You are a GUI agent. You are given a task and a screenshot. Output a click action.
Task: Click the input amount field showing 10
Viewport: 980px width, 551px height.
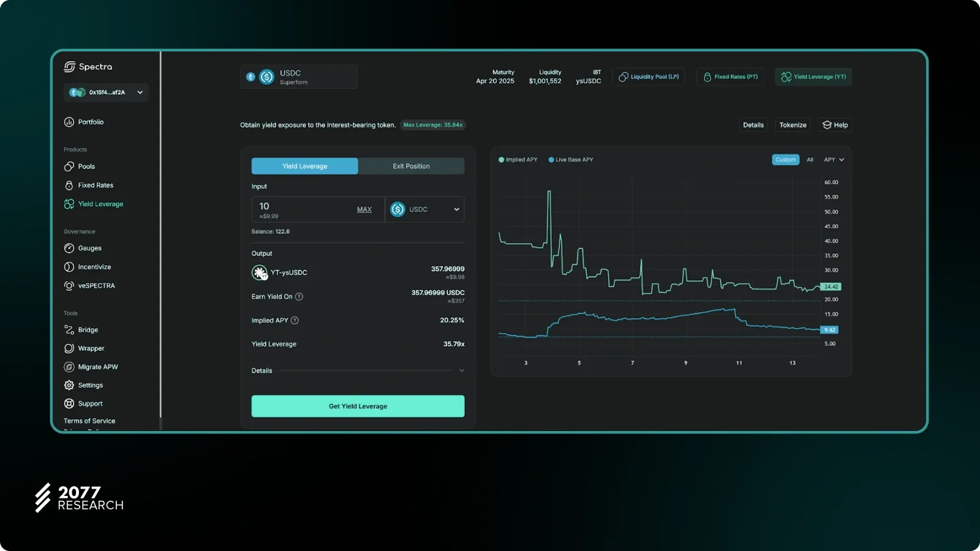click(300, 207)
